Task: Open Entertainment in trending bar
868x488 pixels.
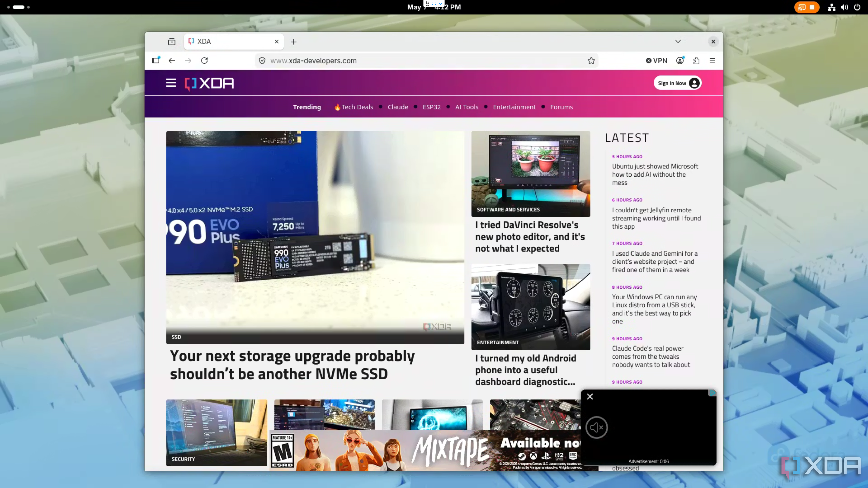Action: click(514, 107)
